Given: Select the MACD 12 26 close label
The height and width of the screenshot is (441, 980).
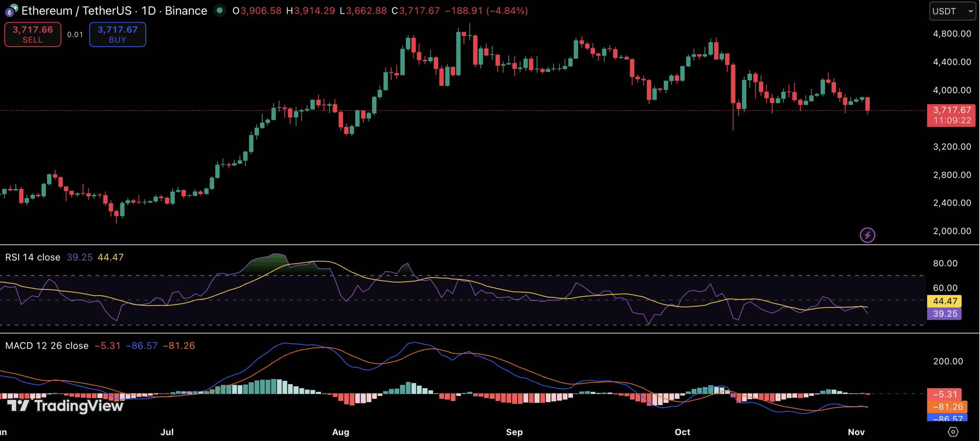Looking at the screenshot, I should (x=47, y=346).
